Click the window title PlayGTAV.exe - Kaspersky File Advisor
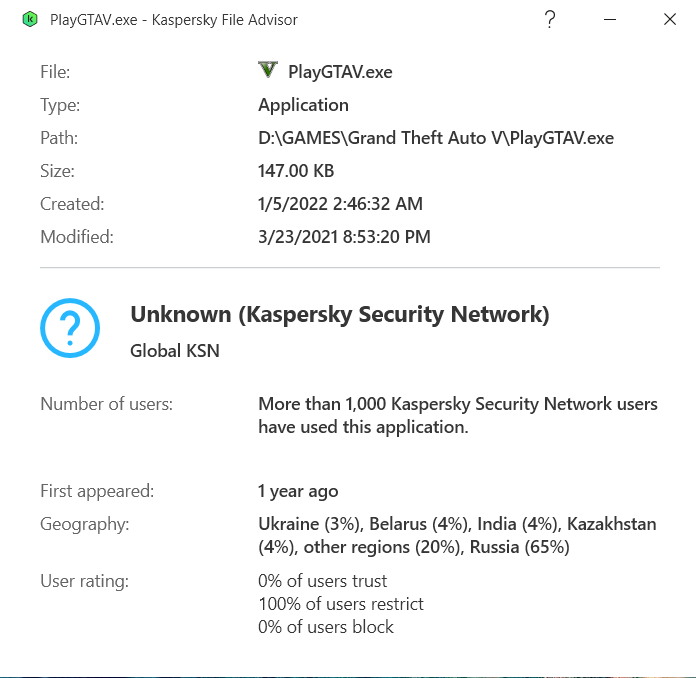This screenshot has width=696, height=678. 174,20
